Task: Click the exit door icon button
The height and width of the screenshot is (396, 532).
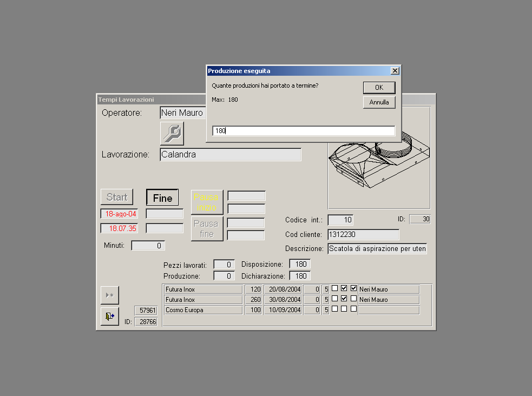Action: coord(110,316)
